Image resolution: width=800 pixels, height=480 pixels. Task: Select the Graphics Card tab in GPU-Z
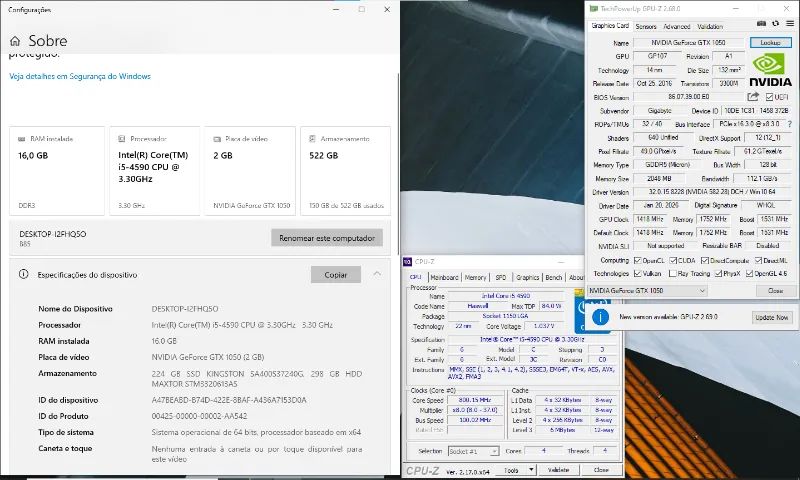[610, 26]
